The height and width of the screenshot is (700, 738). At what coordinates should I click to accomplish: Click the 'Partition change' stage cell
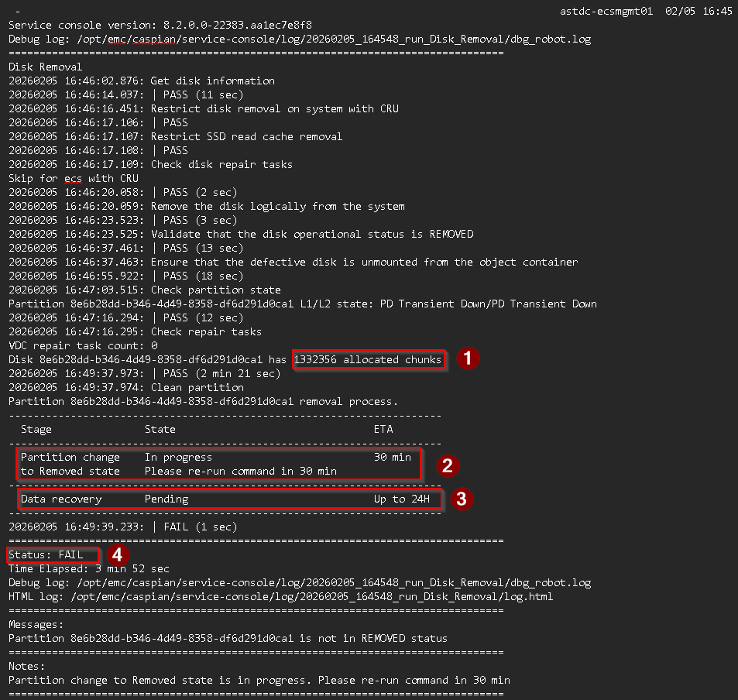pyautogui.click(x=70, y=457)
